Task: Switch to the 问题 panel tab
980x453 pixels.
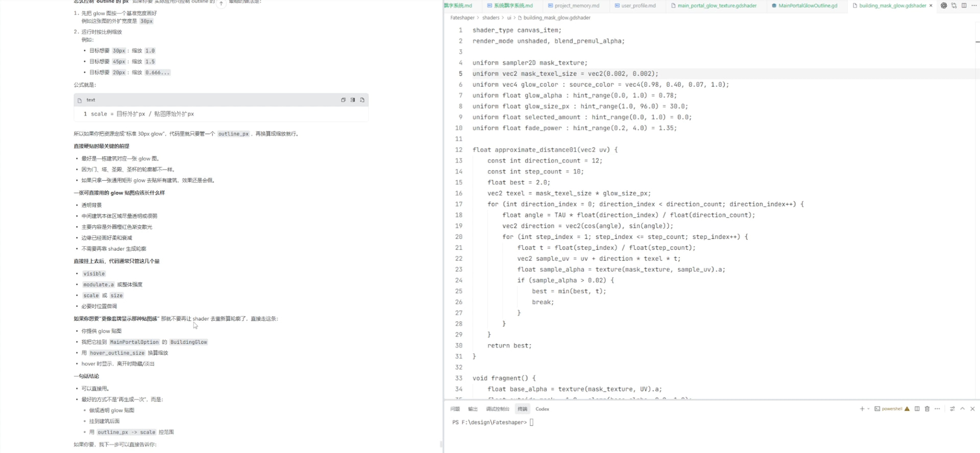Action: click(x=455, y=409)
